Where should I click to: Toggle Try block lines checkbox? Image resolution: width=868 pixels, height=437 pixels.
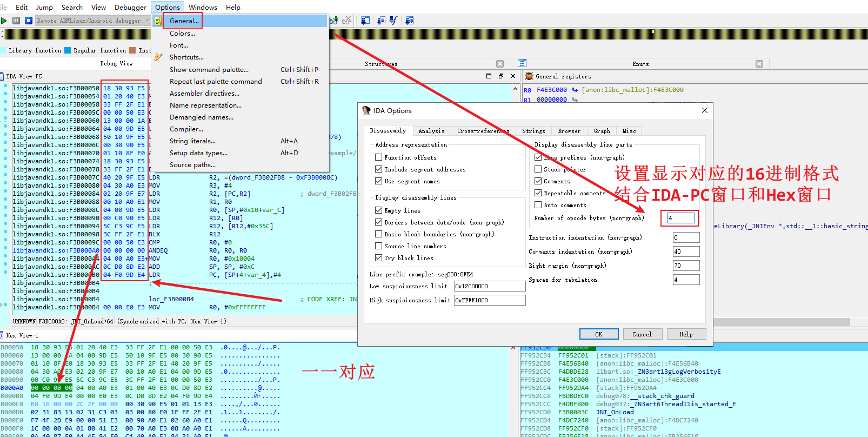379,258
